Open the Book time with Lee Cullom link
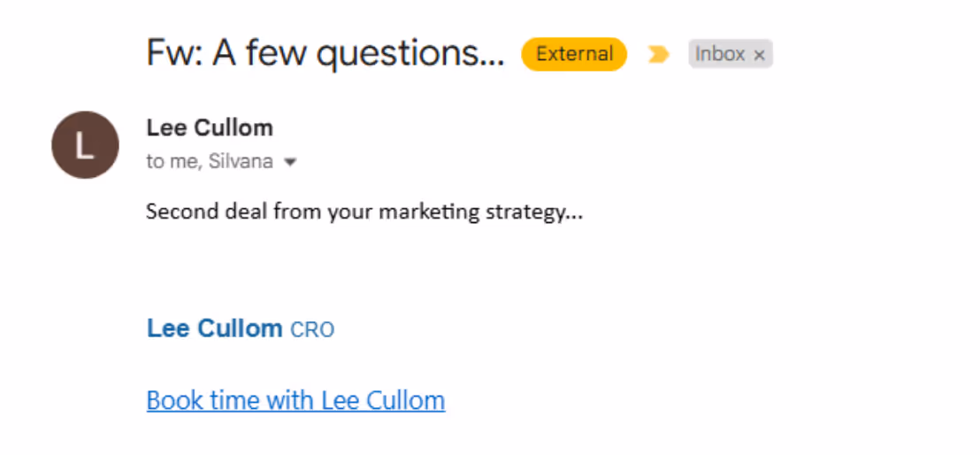Screen dimensions: 980x455 click(x=295, y=400)
